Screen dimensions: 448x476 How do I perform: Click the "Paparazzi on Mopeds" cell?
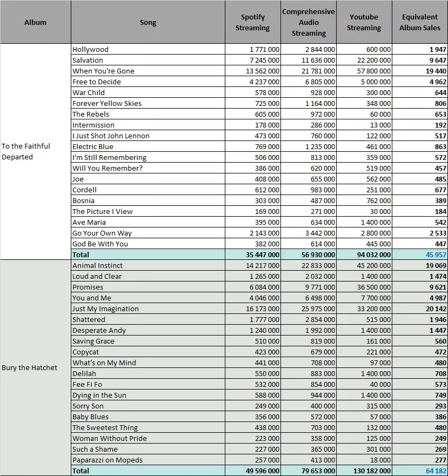[x=148, y=460]
